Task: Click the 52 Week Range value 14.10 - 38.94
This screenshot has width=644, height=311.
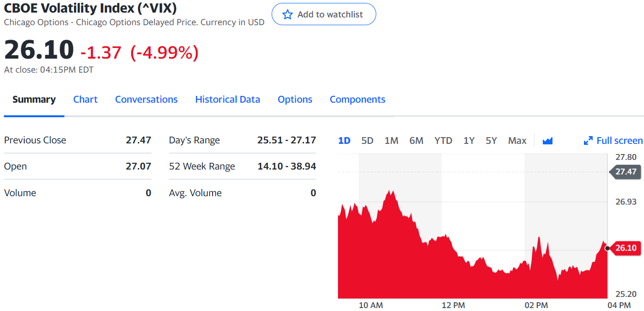Action: [x=287, y=166]
